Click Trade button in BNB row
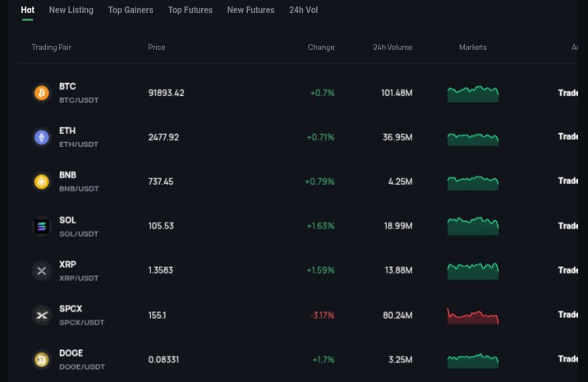This screenshot has height=382, width=588. coord(567,181)
